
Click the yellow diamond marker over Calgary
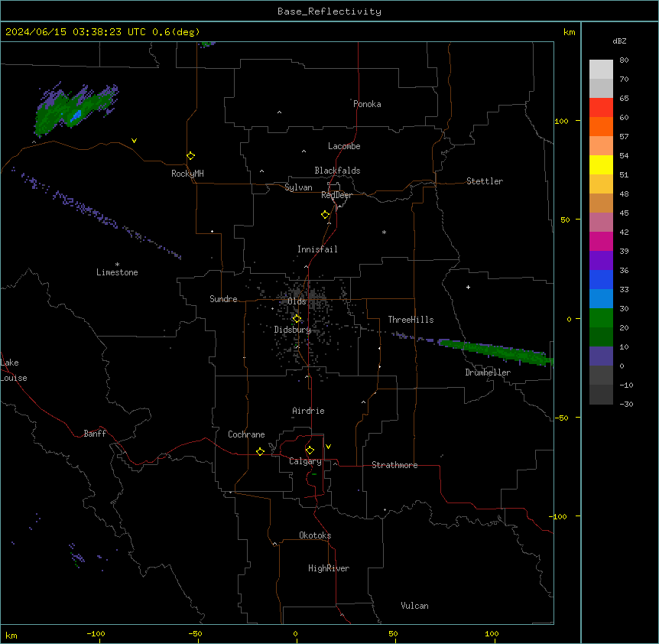pyautogui.click(x=310, y=450)
